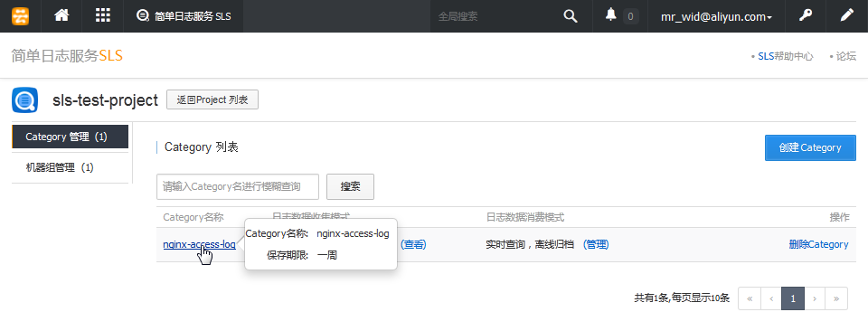Image resolution: width=868 pixels, height=331 pixels.
Task: Go to previous page ‹ pagination button
Action: coord(771,298)
